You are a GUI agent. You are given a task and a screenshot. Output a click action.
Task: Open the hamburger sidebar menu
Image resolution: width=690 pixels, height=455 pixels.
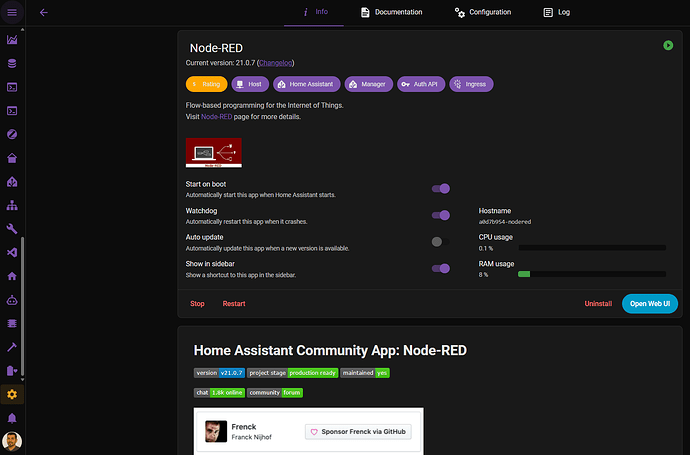click(12, 12)
